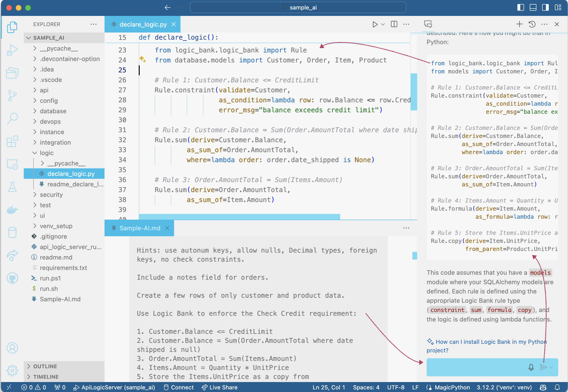
Task: Toggle the secondary side bar layout button
Action: tap(545, 7)
